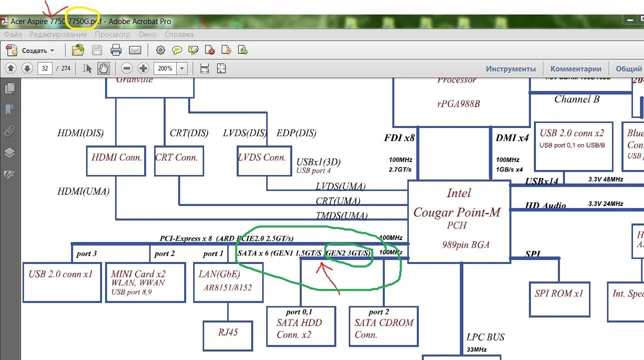Activate the Hand pan tool
Image resolution: width=644 pixels, height=360 pixels.
point(103,68)
